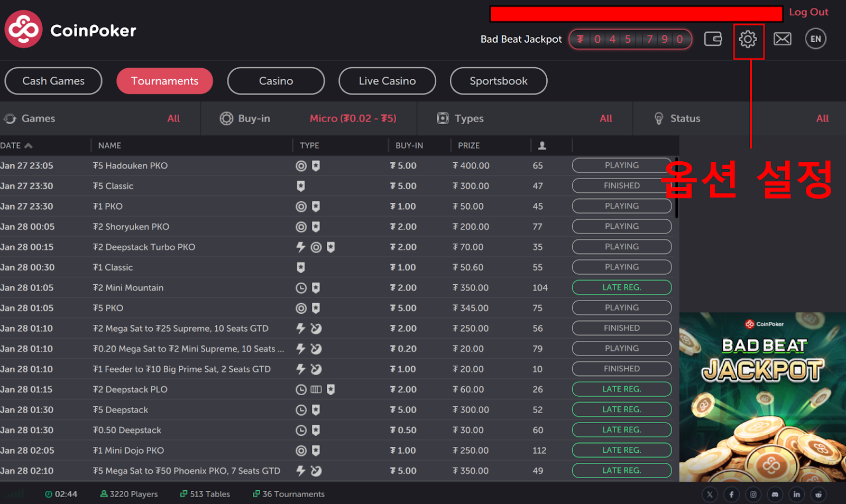This screenshot has width=846, height=504.
Task: Click LATE REG. for ₮1 Mini Dojo PKO
Action: coord(622,450)
